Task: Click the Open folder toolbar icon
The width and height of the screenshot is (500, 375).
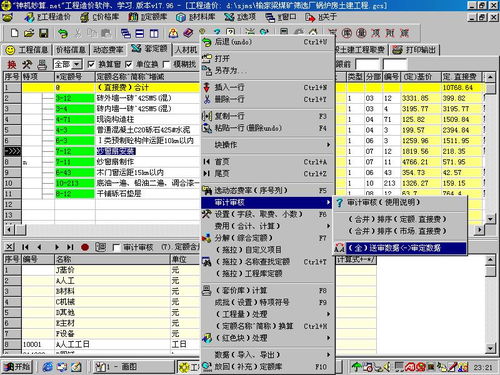Action: [29, 33]
